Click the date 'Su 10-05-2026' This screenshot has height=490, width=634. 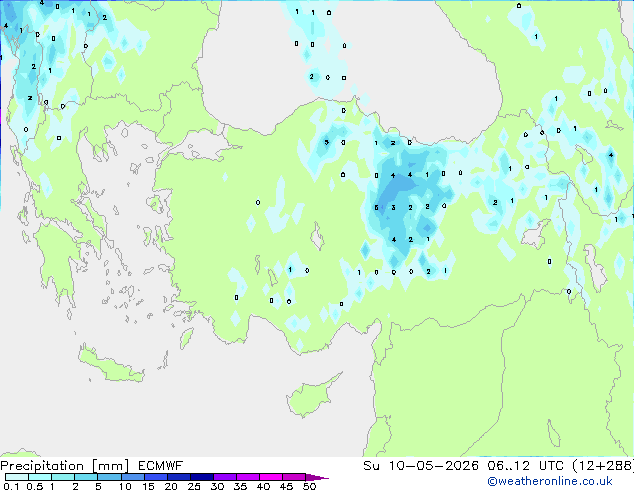click(x=421, y=466)
